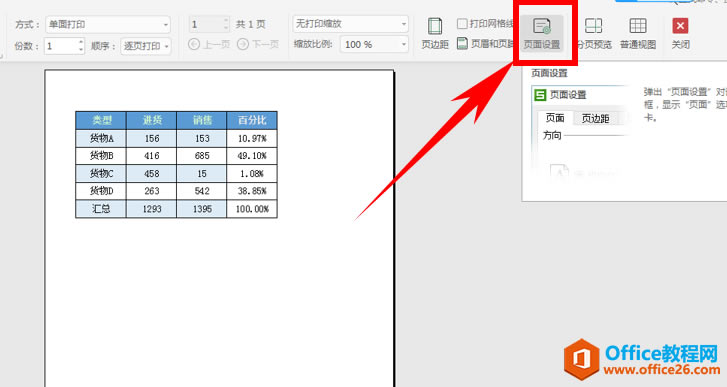Viewport: 727px width, 387px height.
Task: Click the 销售 column header
Action: (x=202, y=121)
